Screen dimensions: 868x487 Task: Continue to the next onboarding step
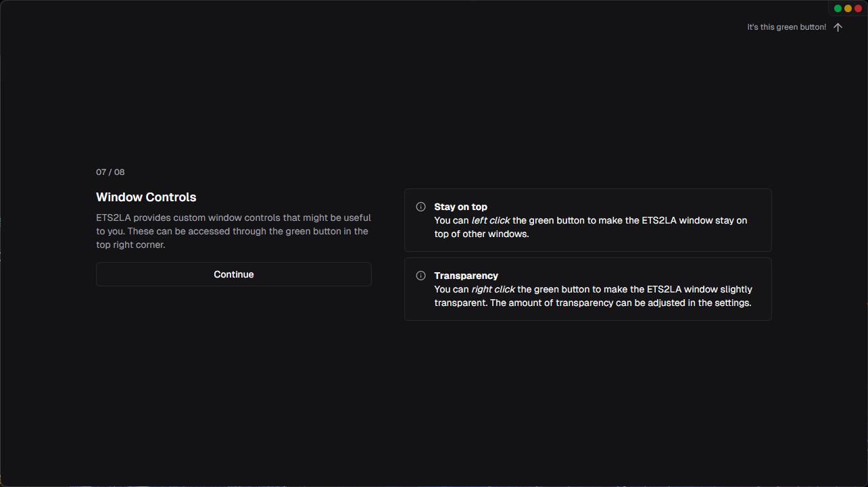coord(234,274)
